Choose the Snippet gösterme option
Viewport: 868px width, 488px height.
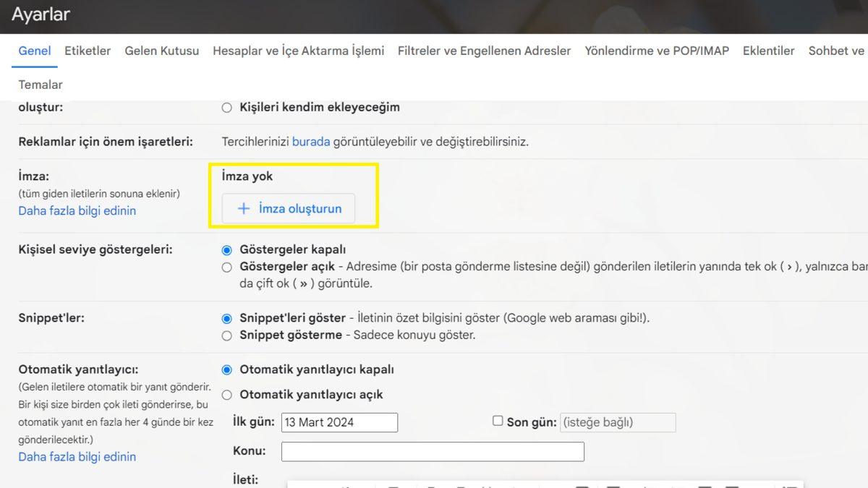226,335
